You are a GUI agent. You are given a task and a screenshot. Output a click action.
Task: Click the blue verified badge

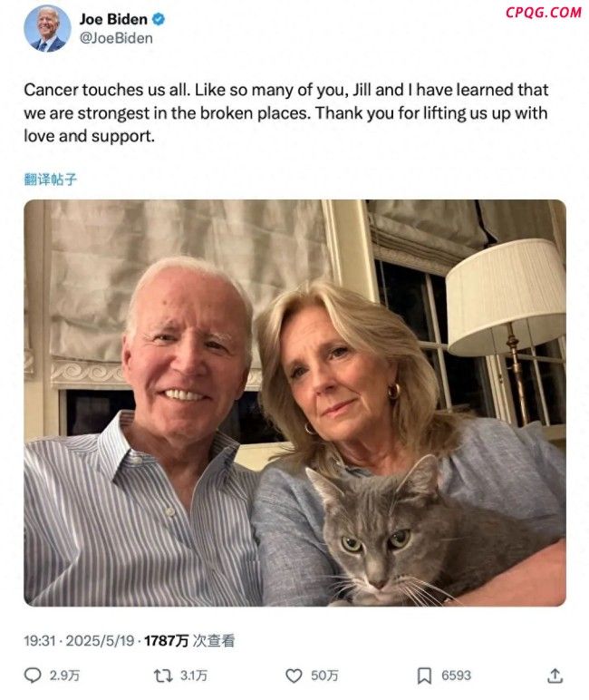point(159,19)
